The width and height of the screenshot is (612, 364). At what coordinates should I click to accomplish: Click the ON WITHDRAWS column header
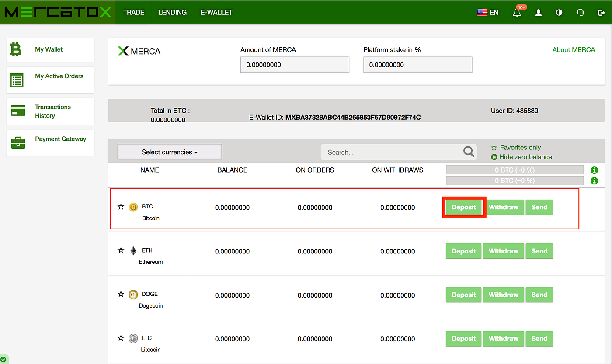pos(397,170)
